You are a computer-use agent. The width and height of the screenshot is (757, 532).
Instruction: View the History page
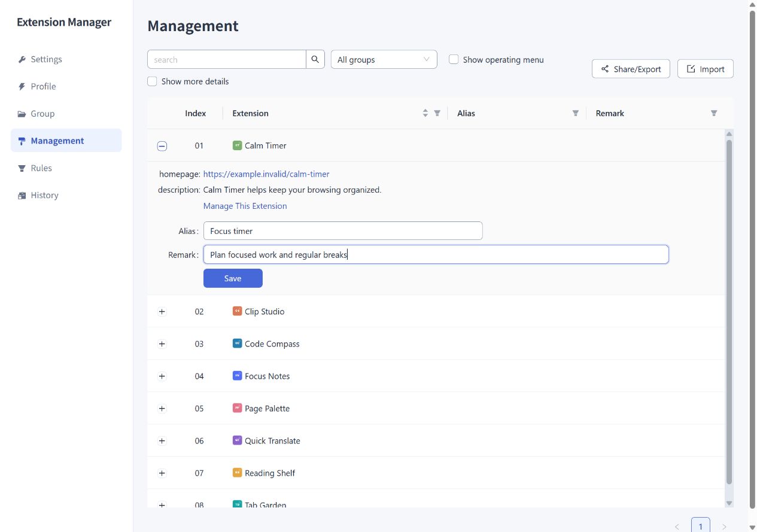66,195
